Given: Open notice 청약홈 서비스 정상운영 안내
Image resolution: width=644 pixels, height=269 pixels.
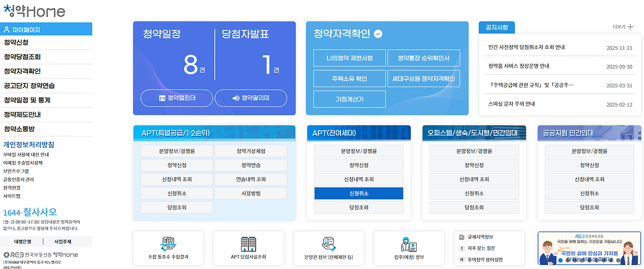Looking at the screenshot, I should tap(519, 66).
